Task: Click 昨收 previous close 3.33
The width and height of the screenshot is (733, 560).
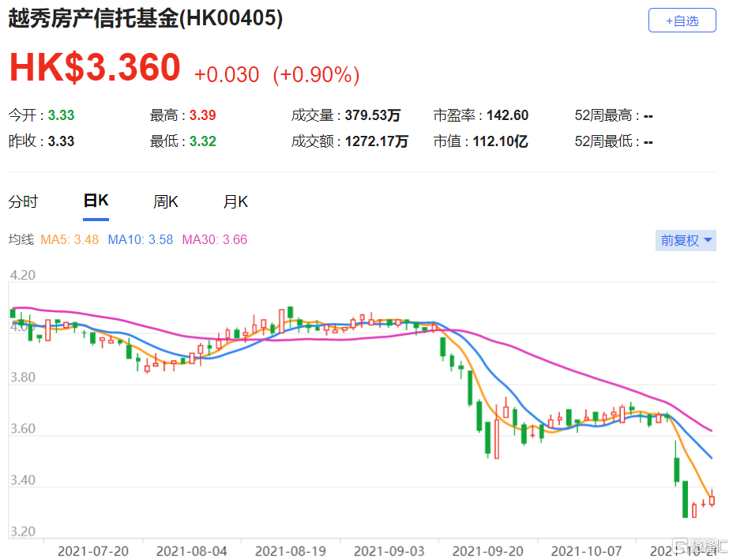Action: [x=62, y=141]
